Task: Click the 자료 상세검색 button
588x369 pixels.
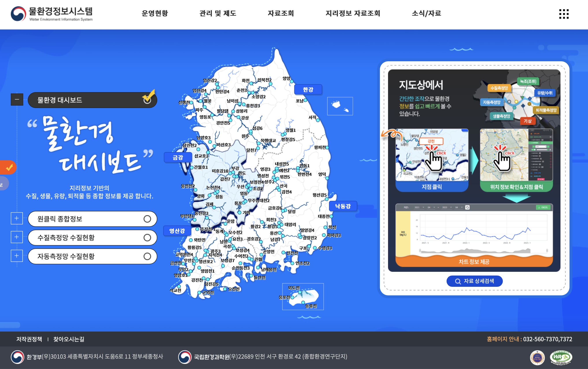Action: point(474,281)
